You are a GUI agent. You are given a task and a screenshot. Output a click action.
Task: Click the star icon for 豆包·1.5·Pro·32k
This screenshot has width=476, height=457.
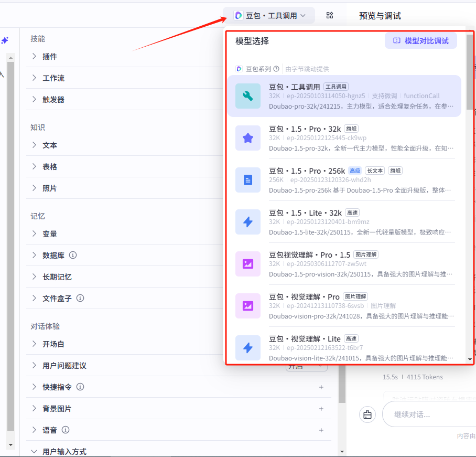pyautogui.click(x=248, y=138)
